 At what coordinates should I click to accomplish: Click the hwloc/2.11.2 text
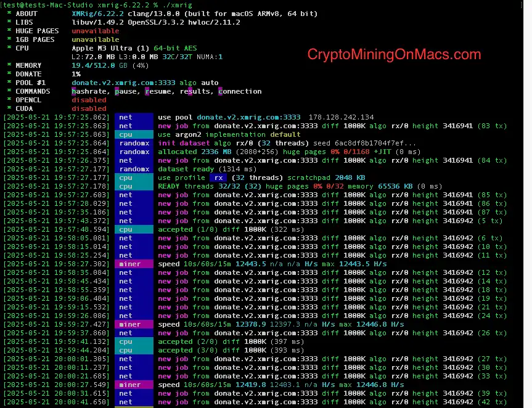click(x=214, y=22)
